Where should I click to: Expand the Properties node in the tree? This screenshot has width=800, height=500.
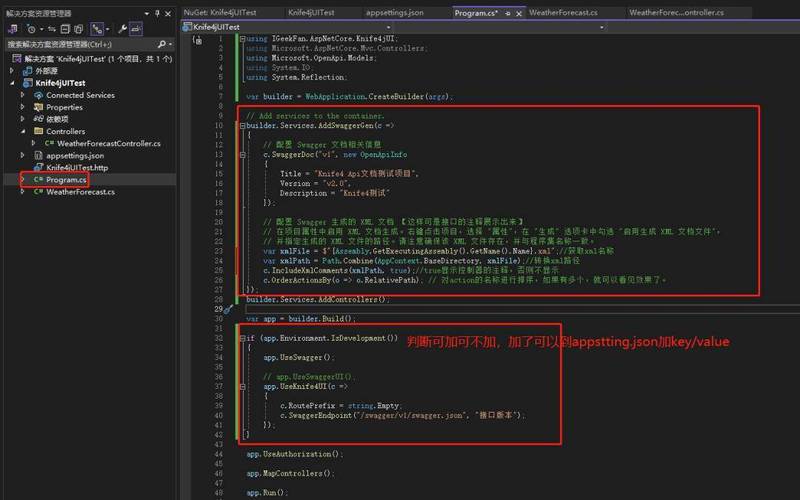click(23, 107)
